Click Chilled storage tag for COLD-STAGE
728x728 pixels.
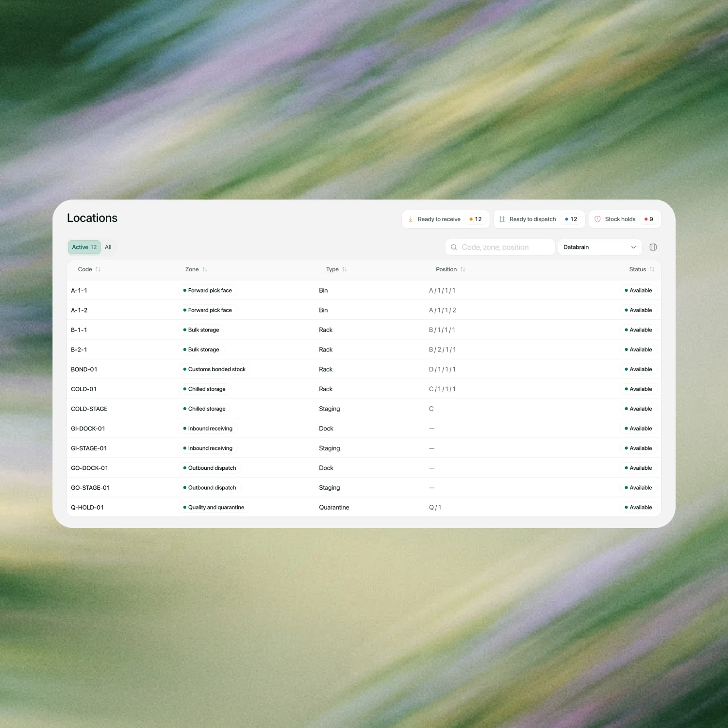coord(204,409)
